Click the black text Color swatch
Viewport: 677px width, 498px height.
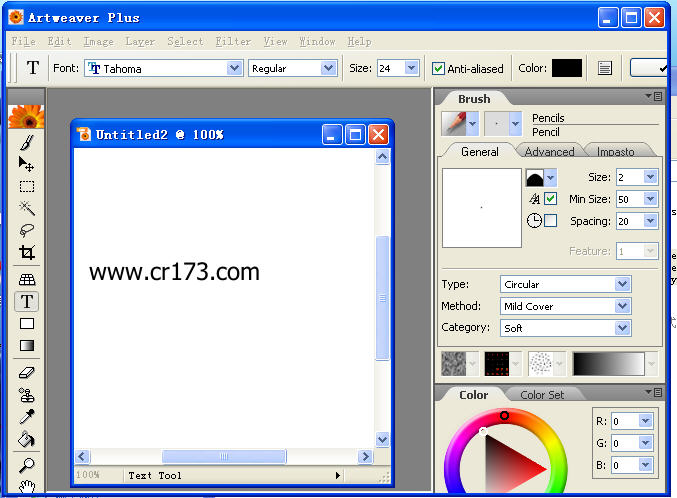(x=566, y=68)
